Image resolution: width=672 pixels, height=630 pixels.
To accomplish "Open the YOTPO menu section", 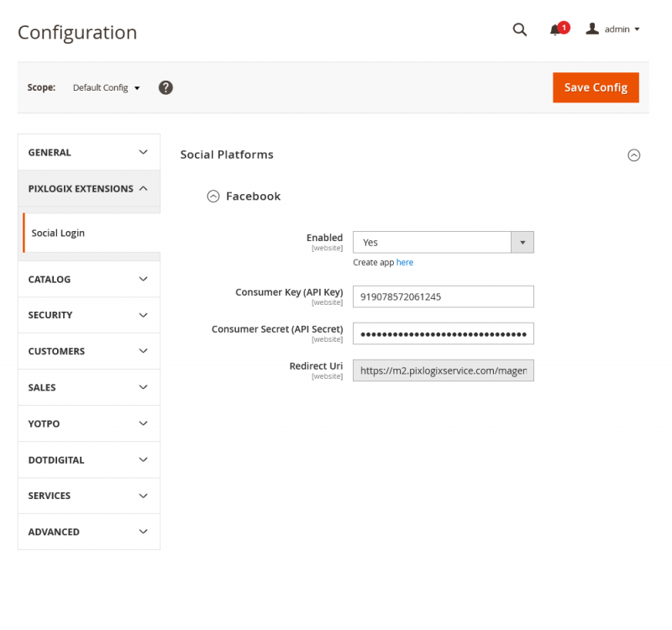I will point(88,423).
